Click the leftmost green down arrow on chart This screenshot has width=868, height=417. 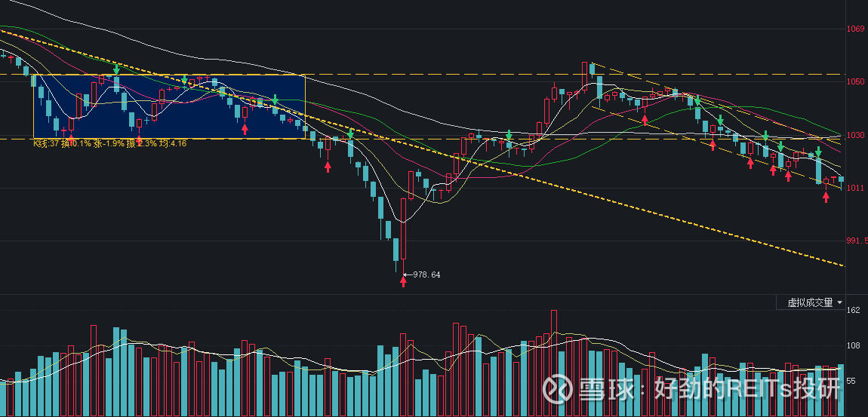(116, 70)
